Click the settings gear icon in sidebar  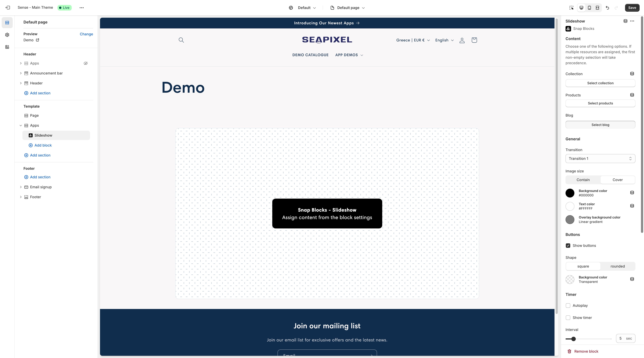(x=7, y=35)
